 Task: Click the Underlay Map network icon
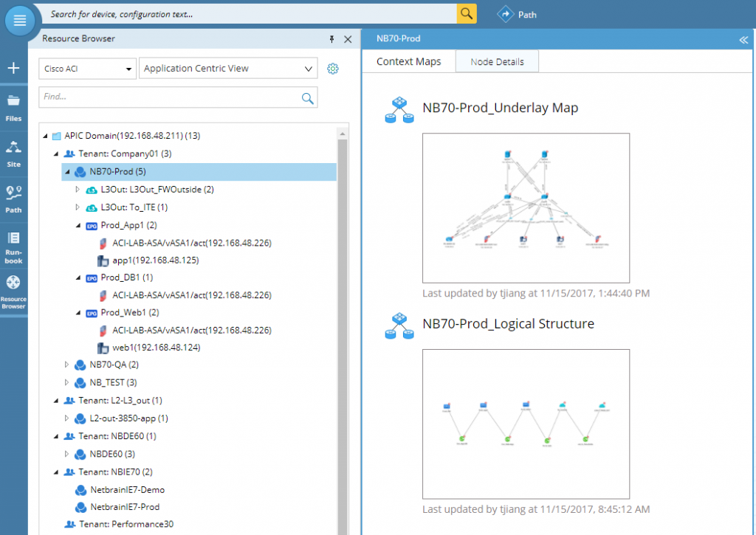[x=399, y=110]
